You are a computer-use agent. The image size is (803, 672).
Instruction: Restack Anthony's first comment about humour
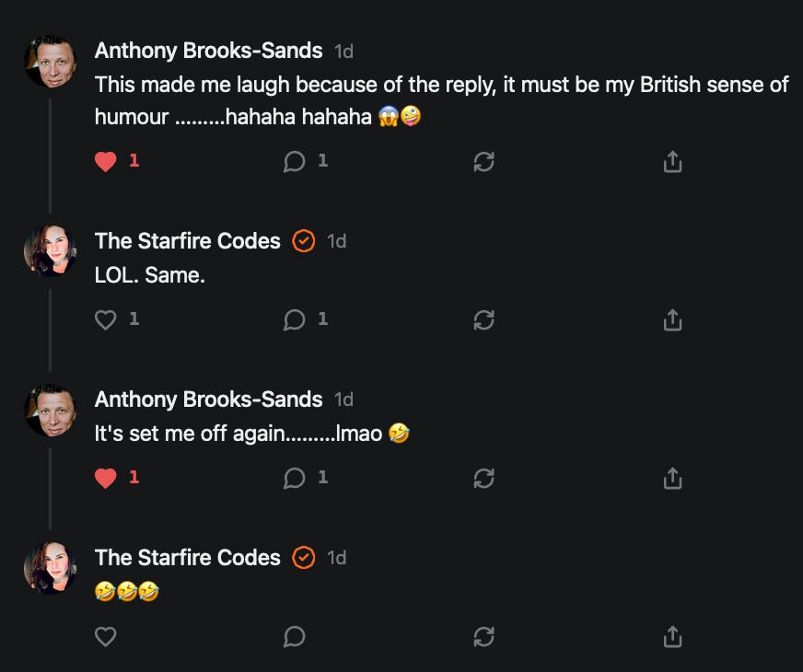point(484,162)
